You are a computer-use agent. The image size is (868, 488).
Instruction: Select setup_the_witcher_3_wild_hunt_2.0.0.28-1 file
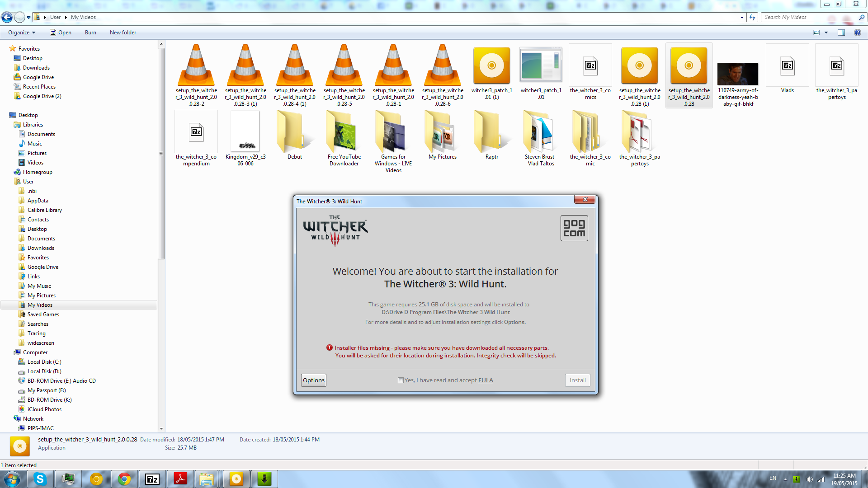pyautogui.click(x=393, y=75)
